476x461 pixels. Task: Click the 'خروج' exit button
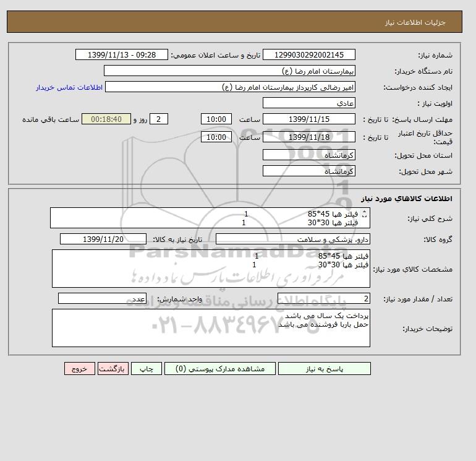(80, 368)
